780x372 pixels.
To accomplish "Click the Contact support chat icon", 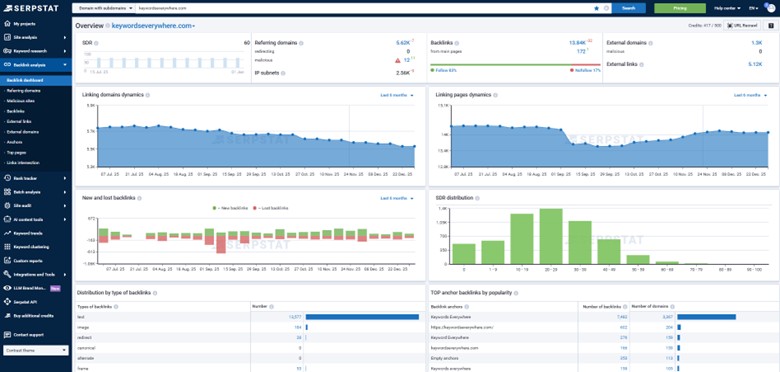I will click(7, 335).
